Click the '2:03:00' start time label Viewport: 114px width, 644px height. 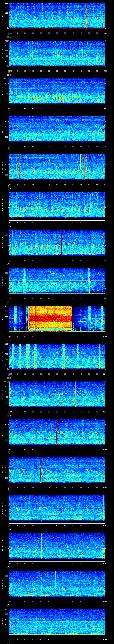[9, 109]
